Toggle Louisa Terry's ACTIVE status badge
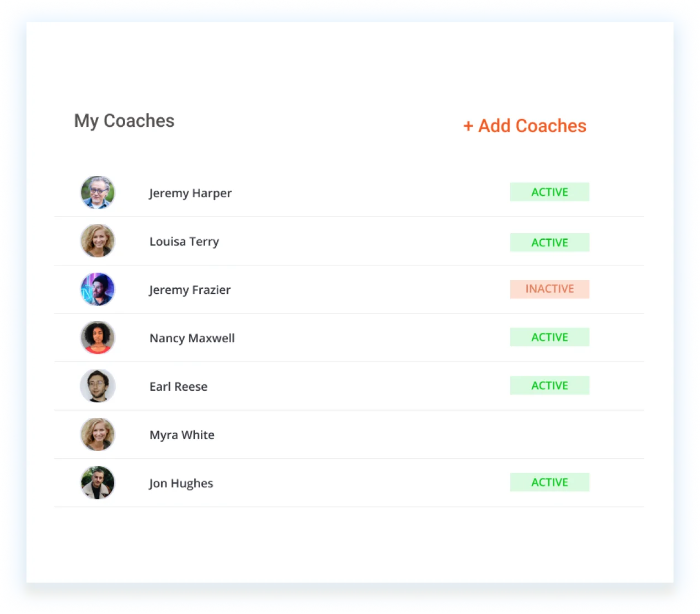Screen dimensions: 700x614 [549, 243]
